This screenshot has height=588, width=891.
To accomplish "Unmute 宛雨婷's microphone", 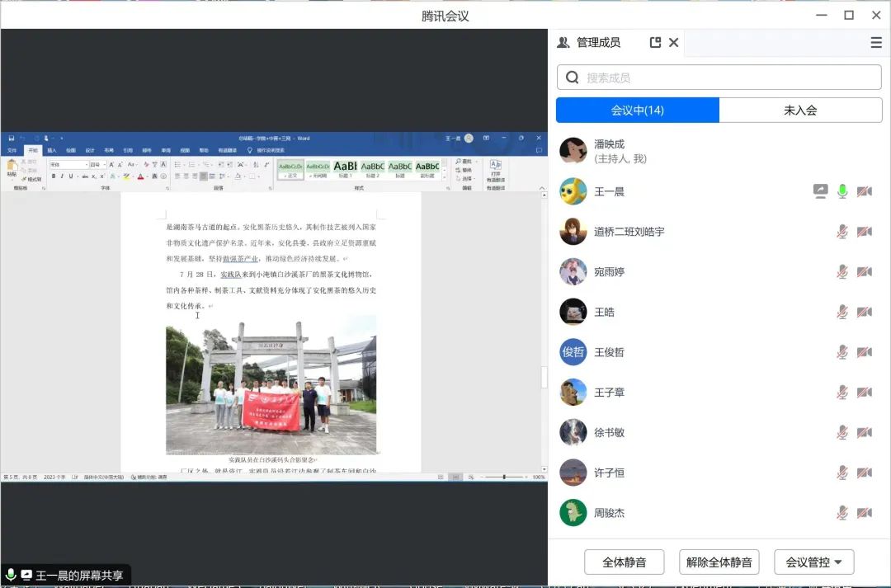I will pos(842,272).
